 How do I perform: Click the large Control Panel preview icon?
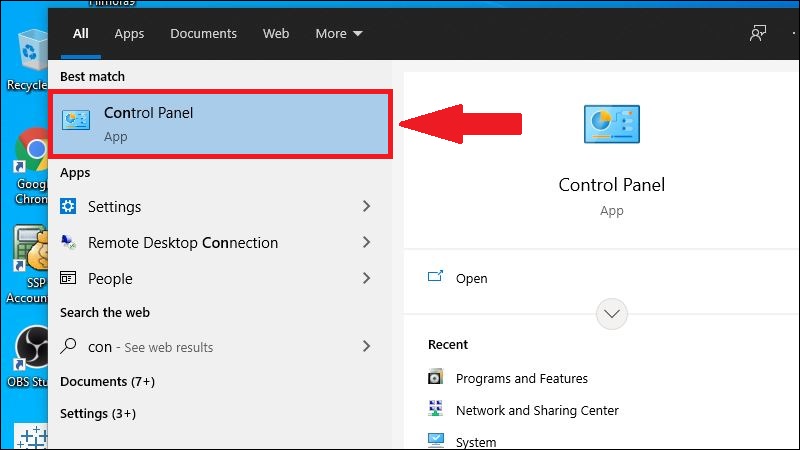[611, 124]
